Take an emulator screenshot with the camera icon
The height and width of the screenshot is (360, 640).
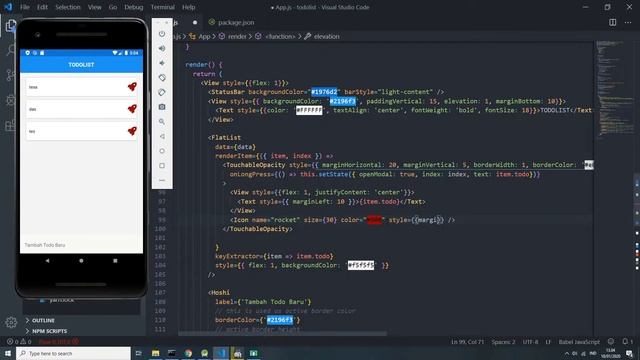(162, 107)
